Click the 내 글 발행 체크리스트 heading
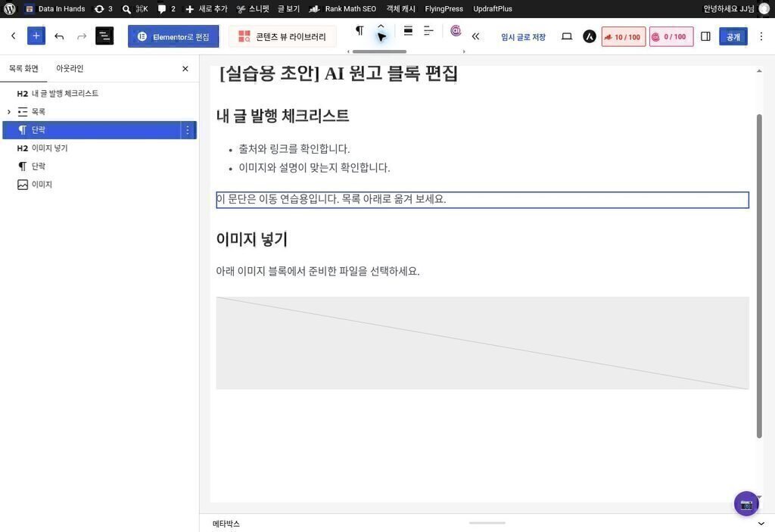Screen dimensions: 775x532 283,116
